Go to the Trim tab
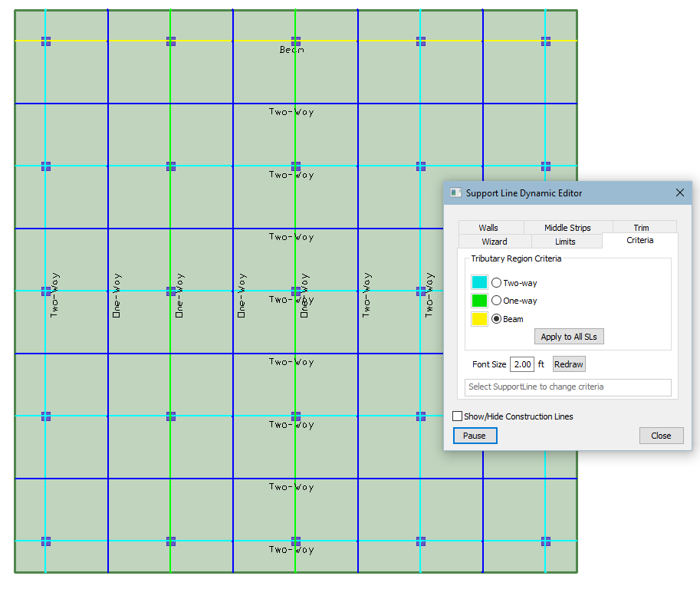700x589 pixels. 641,228
